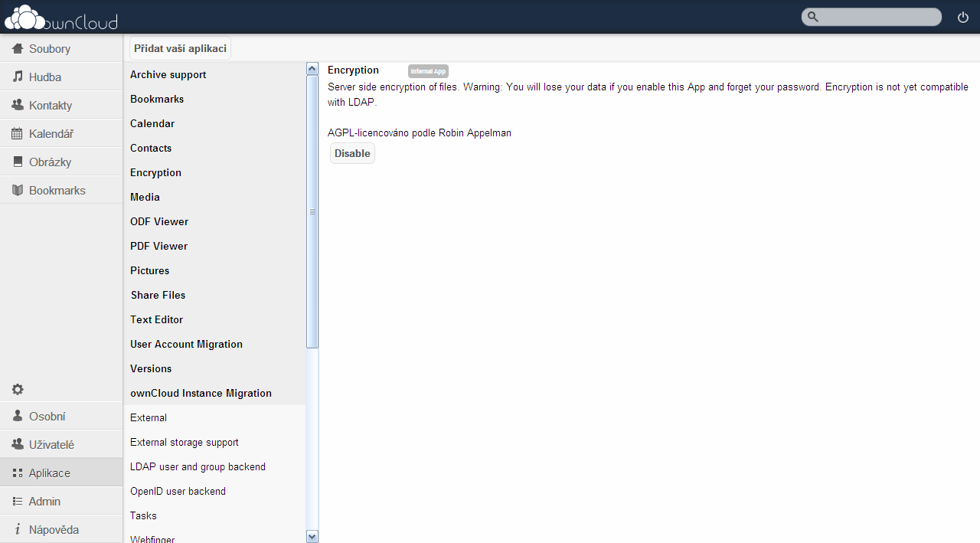Click the Bookmarks book icon
The image size is (980, 543).
click(18, 191)
